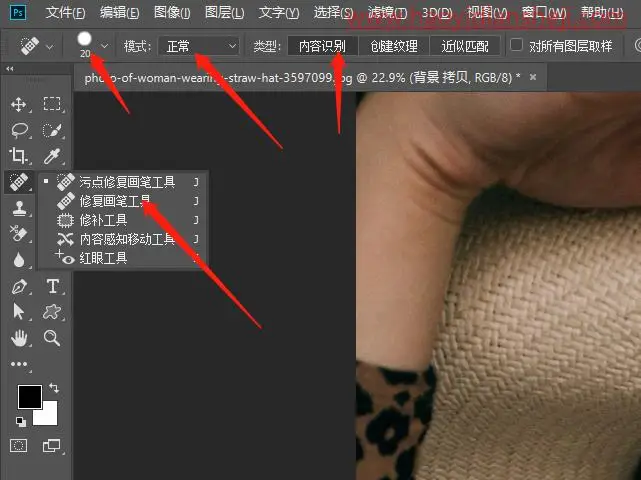Open the 图像(I) menu
This screenshot has width=641, height=480.
pos(172,13)
